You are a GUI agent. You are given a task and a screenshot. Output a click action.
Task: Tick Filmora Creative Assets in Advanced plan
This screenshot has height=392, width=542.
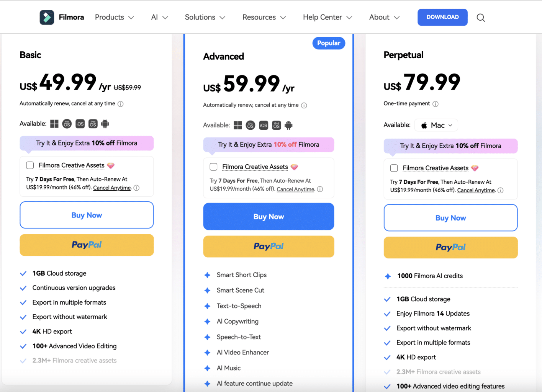point(213,167)
